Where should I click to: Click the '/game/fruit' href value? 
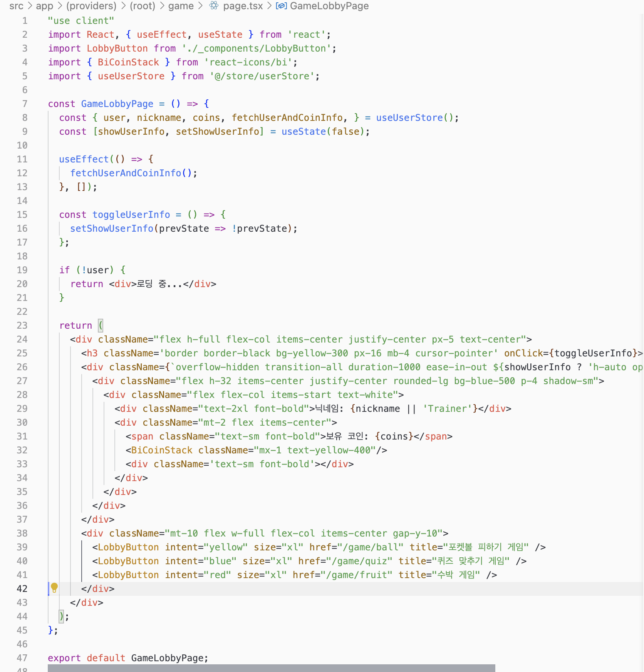(x=356, y=575)
